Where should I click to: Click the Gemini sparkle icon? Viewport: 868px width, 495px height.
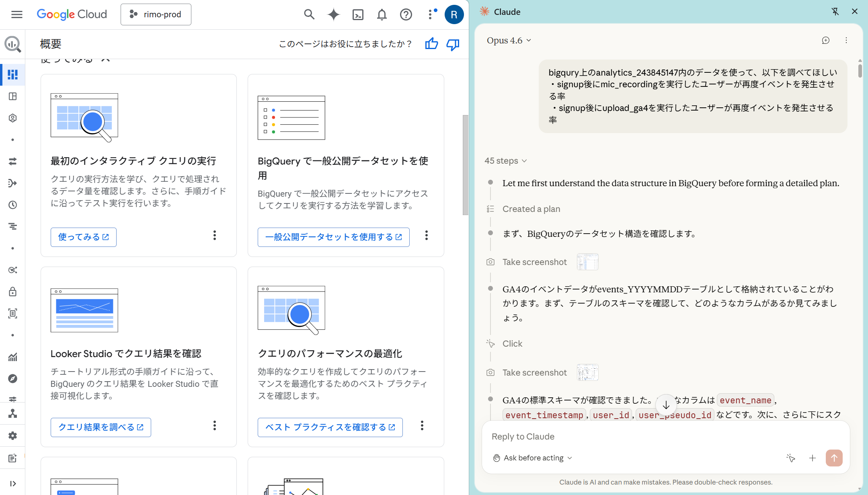tap(333, 15)
